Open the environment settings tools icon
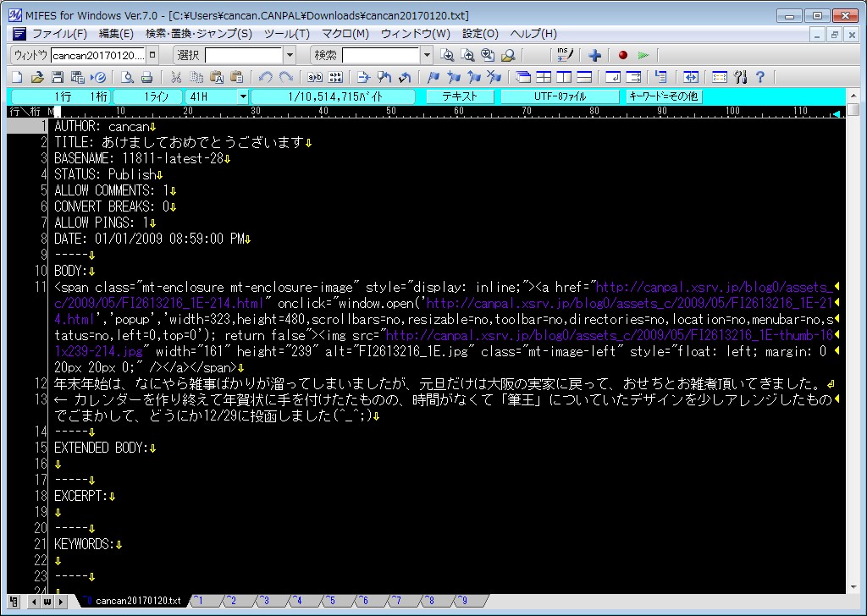This screenshot has height=616, width=867. 740,77
